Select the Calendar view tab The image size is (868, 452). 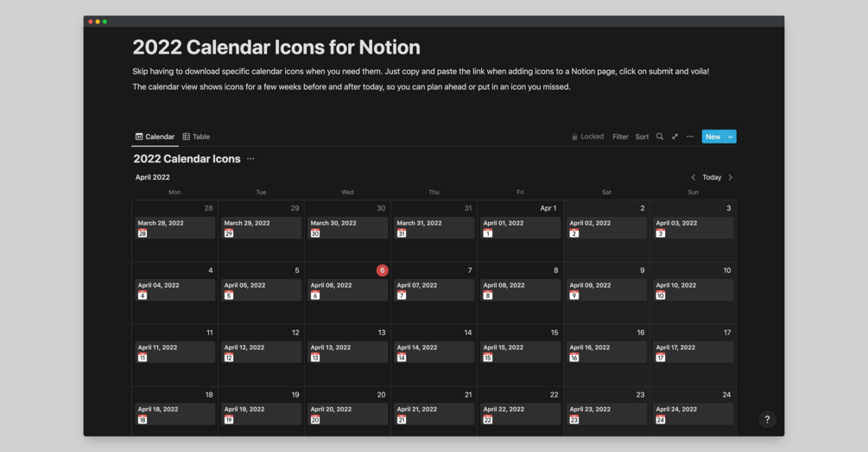(155, 137)
